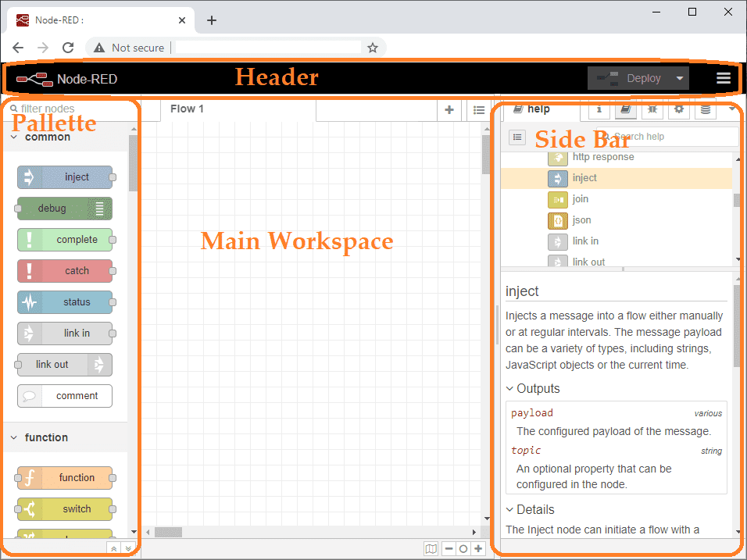The height and width of the screenshot is (560, 747).
Task: Click the sidebar info tab icon
Action: click(599, 110)
